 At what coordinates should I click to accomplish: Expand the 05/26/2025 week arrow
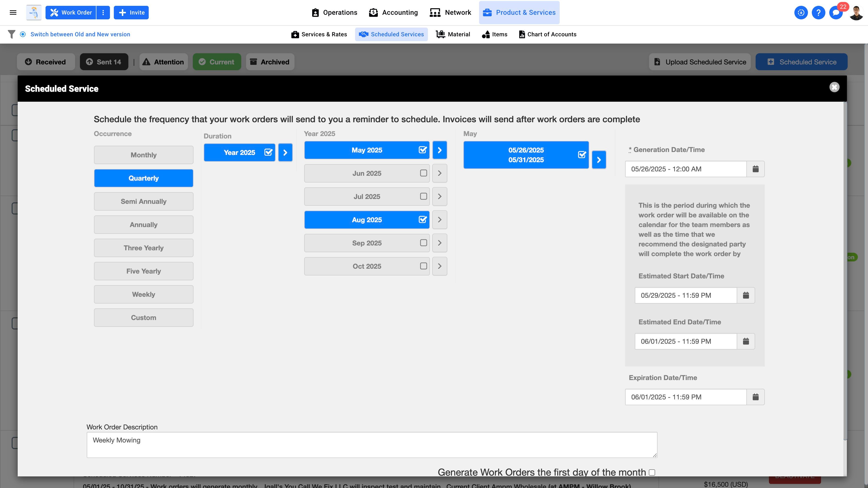[x=599, y=160]
